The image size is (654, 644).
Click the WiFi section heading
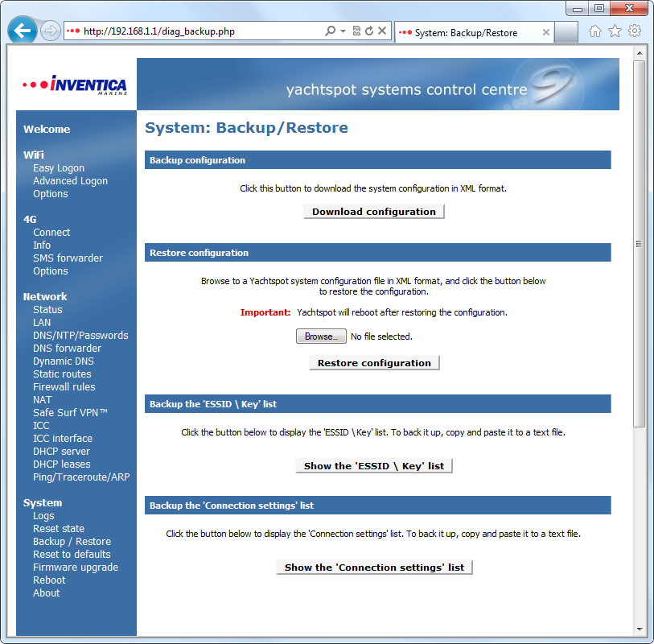[x=34, y=155]
